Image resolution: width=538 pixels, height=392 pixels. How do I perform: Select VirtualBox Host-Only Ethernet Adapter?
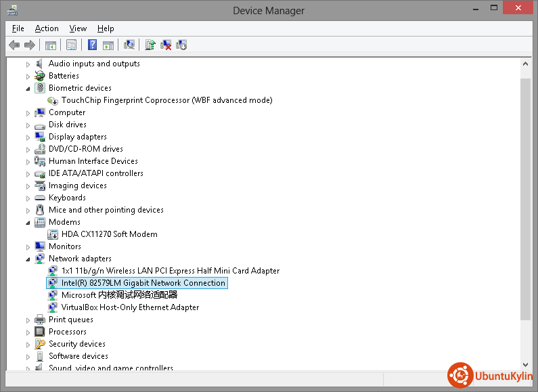pos(130,307)
